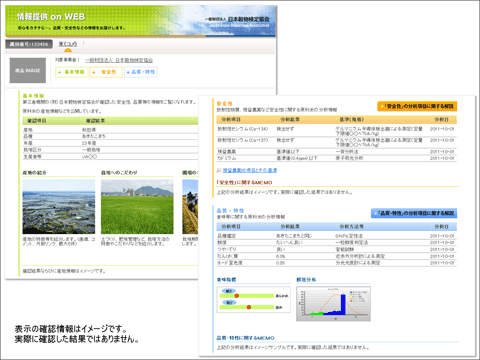Click the 品質・特性に関するMEMO heading
Viewport: 480px width, 360px height.
coord(245,338)
